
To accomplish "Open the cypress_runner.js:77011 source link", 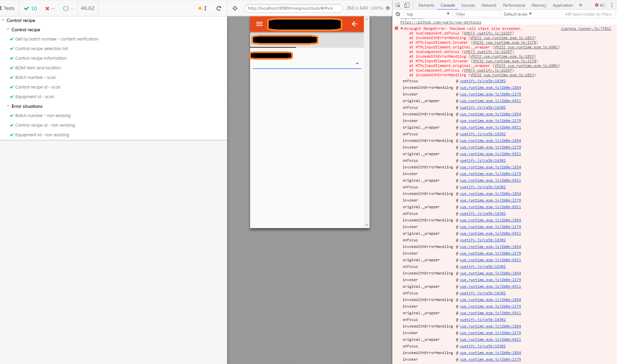I will tap(586, 29).
